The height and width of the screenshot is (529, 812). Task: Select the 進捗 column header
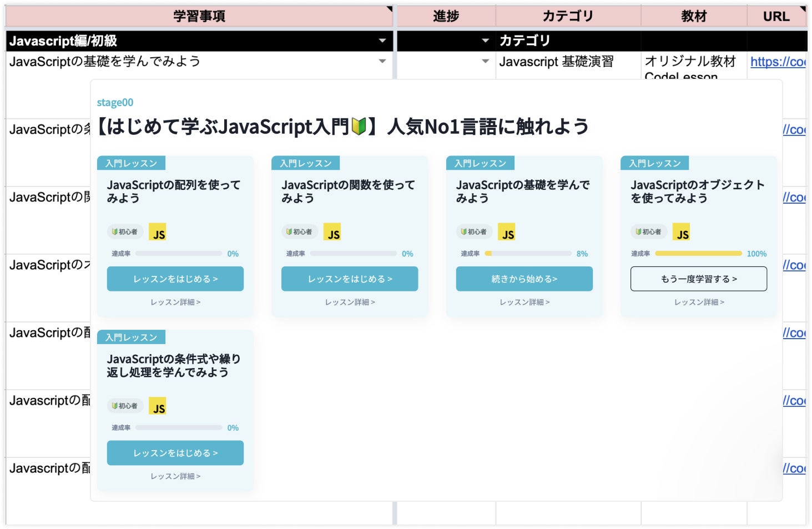click(446, 16)
